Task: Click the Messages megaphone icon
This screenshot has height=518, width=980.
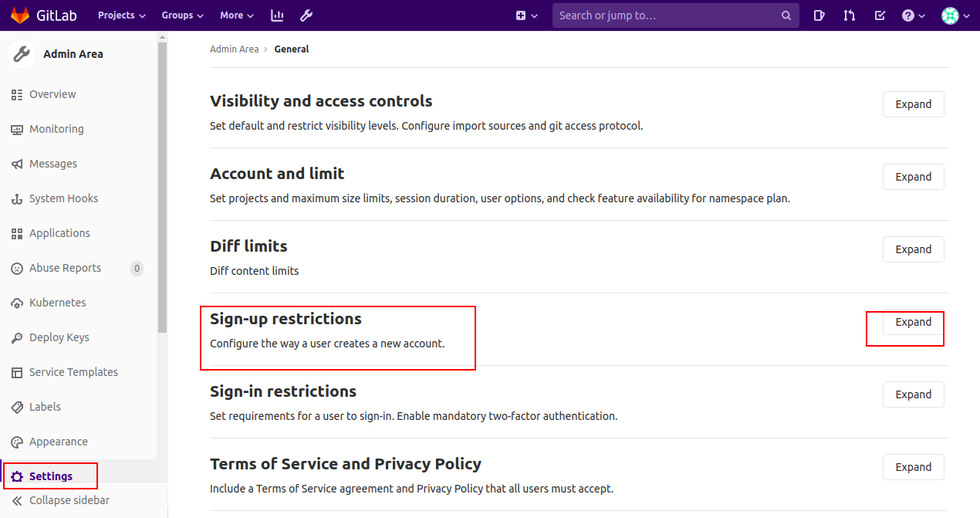Action: click(17, 164)
